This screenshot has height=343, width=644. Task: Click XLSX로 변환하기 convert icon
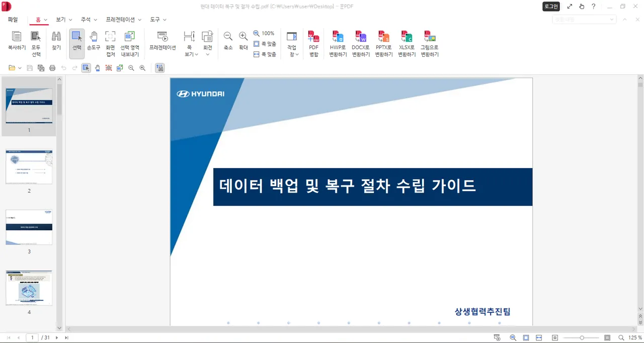pos(407,44)
